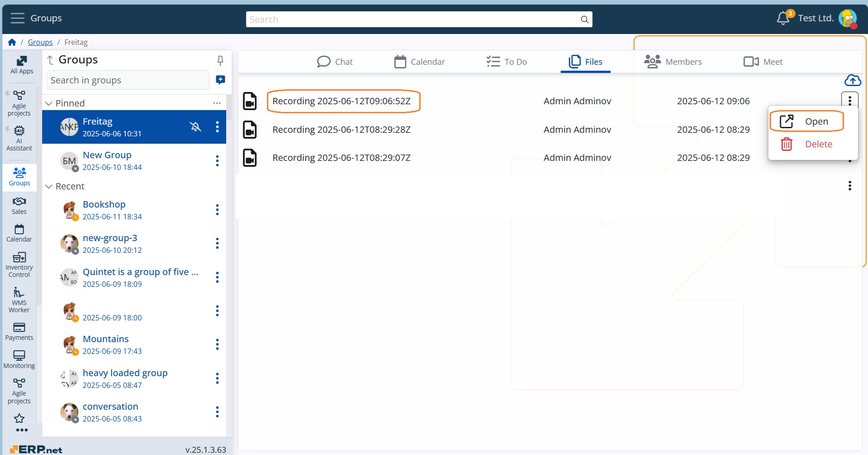Click file icon of Recording 2025-06-12T09:06:52Z

pos(250,101)
